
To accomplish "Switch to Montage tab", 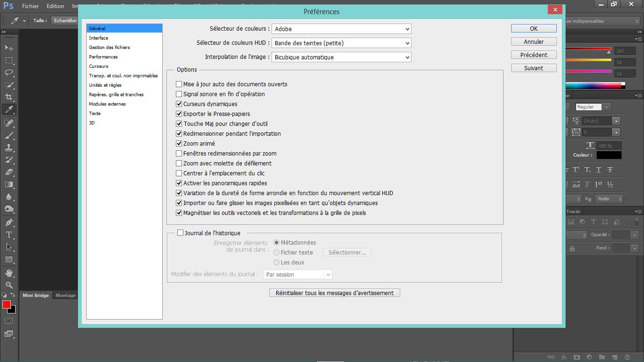I will [66, 296].
